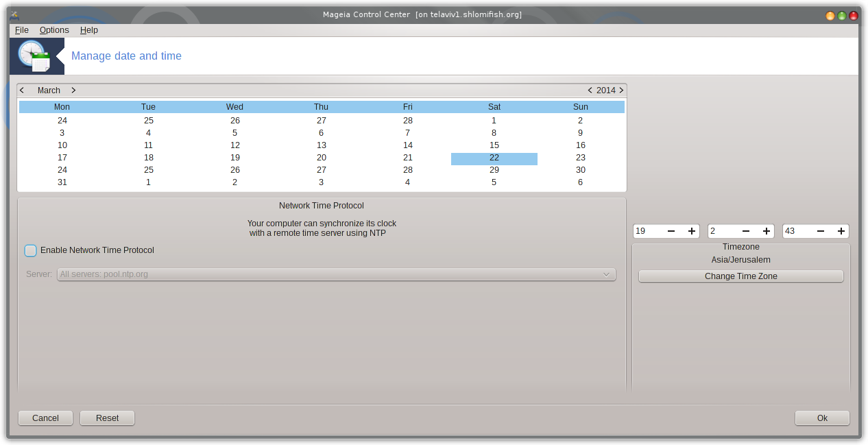Click the Cancel button

[45, 418]
